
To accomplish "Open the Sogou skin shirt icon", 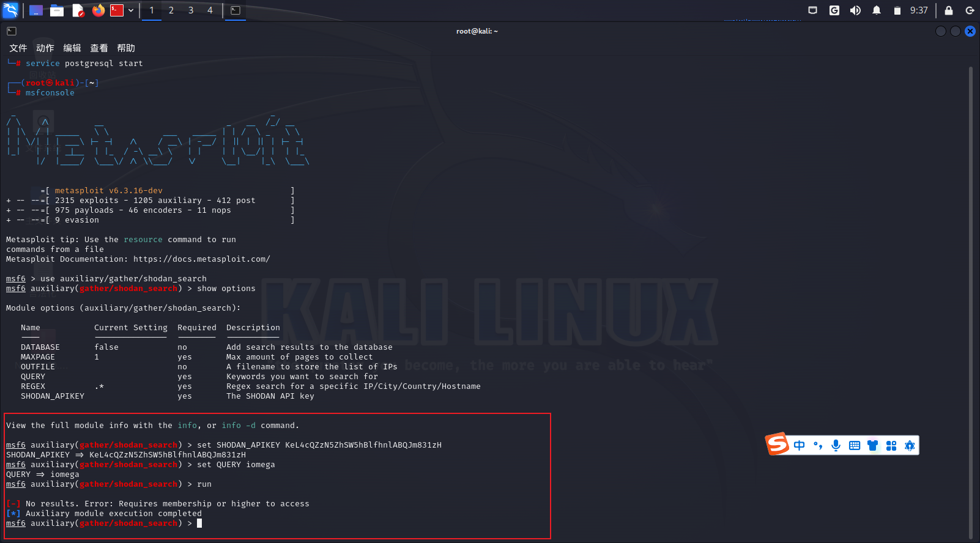I will click(x=873, y=446).
